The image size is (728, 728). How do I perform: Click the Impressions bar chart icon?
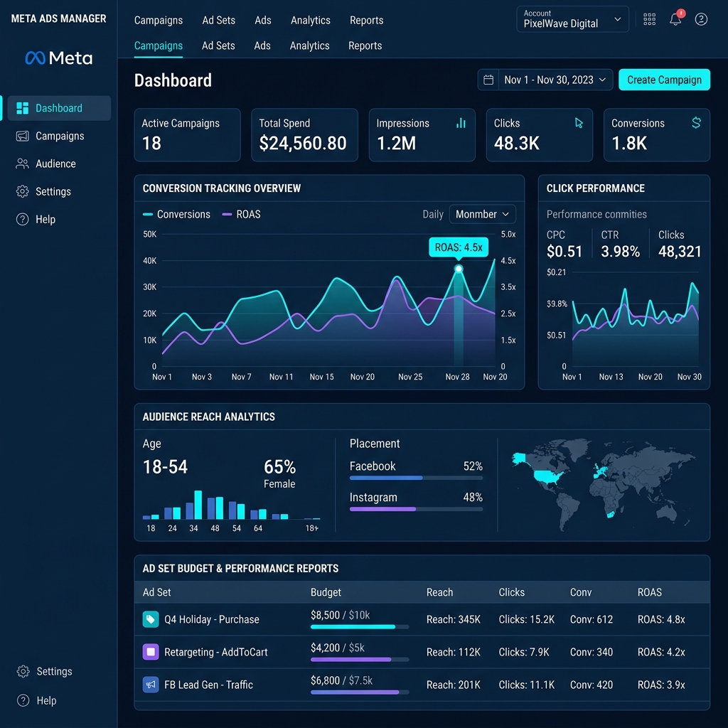coord(461,122)
